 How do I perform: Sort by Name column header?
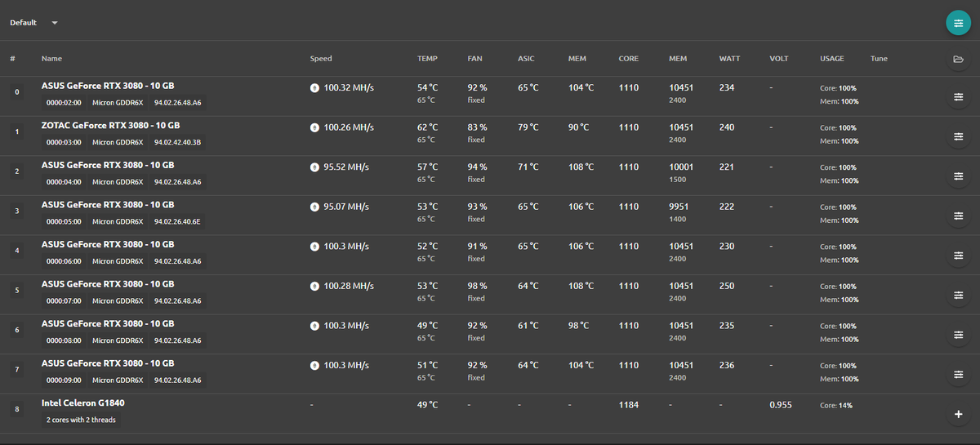pyautogui.click(x=51, y=59)
